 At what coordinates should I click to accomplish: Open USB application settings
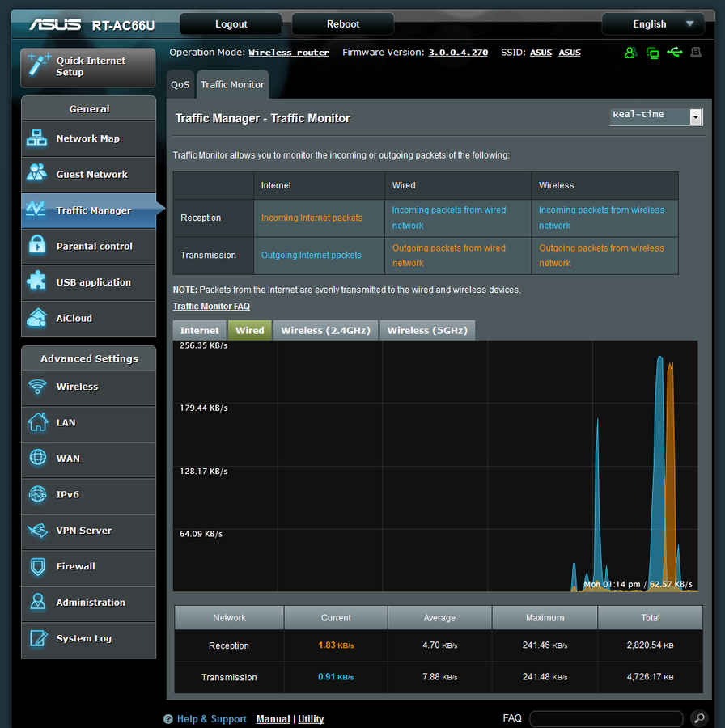coord(89,282)
